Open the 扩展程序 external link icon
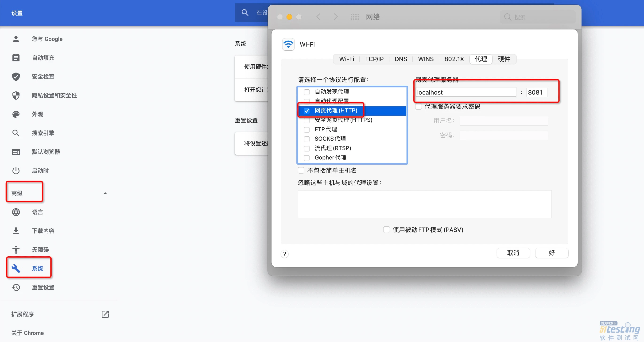Screen dimensions: 644x342 click(105, 314)
